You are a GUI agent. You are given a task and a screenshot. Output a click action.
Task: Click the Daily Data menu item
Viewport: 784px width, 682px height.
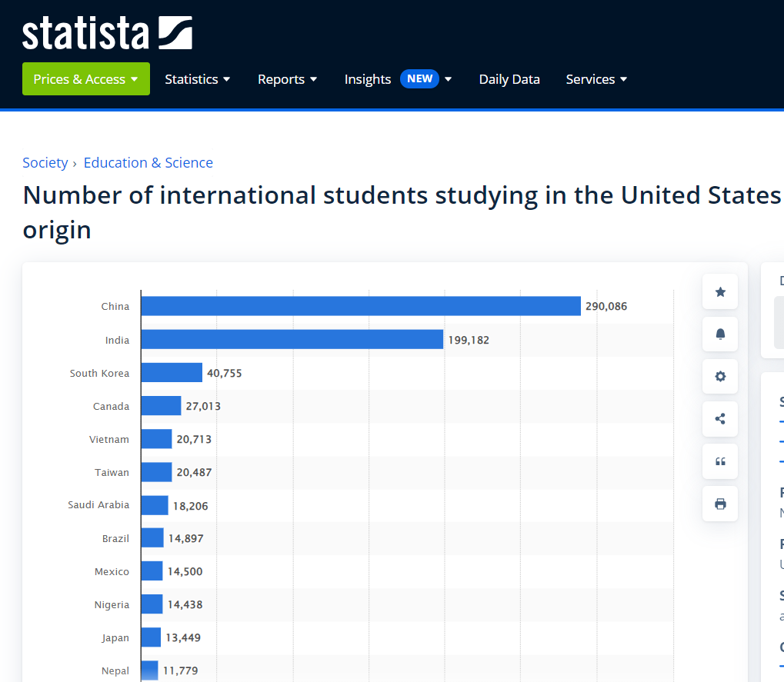(509, 79)
